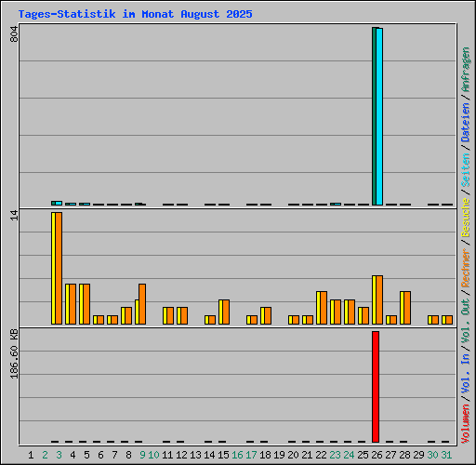
Task: Click the '186.60 KB' axis value
Action: click(x=14, y=354)
